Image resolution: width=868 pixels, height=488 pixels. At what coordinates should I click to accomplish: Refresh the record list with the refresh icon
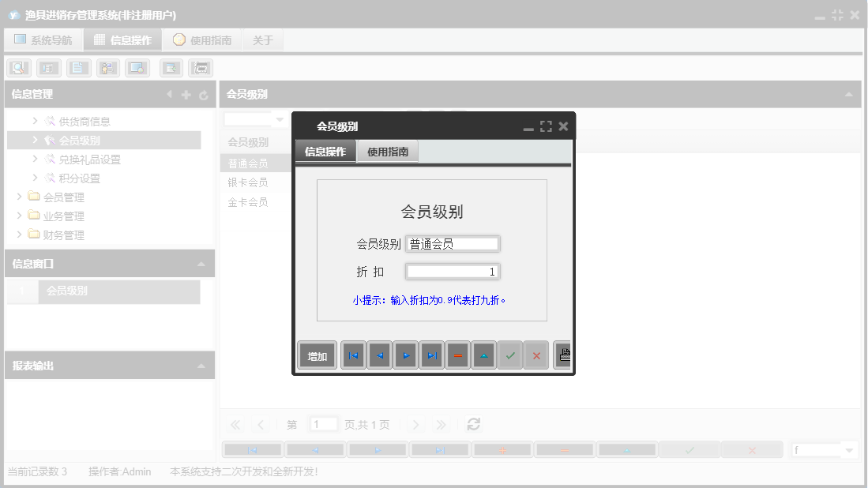tap(473, 424)
